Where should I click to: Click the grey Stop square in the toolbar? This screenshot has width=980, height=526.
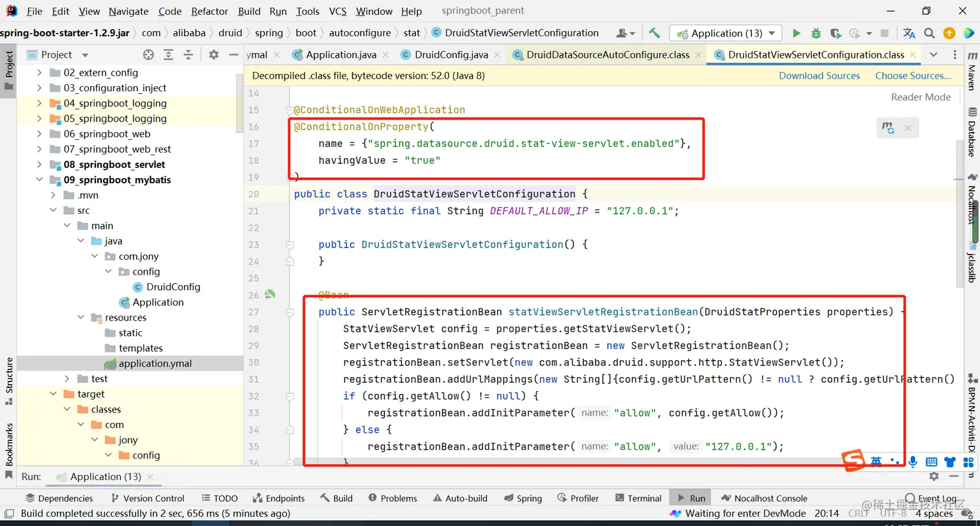click(885, 33)
